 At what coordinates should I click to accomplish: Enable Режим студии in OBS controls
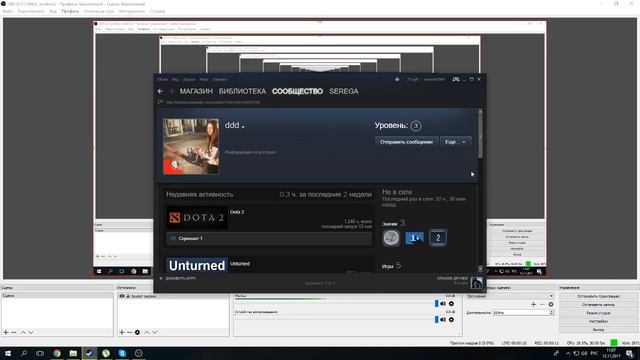(x=598, y=313)
